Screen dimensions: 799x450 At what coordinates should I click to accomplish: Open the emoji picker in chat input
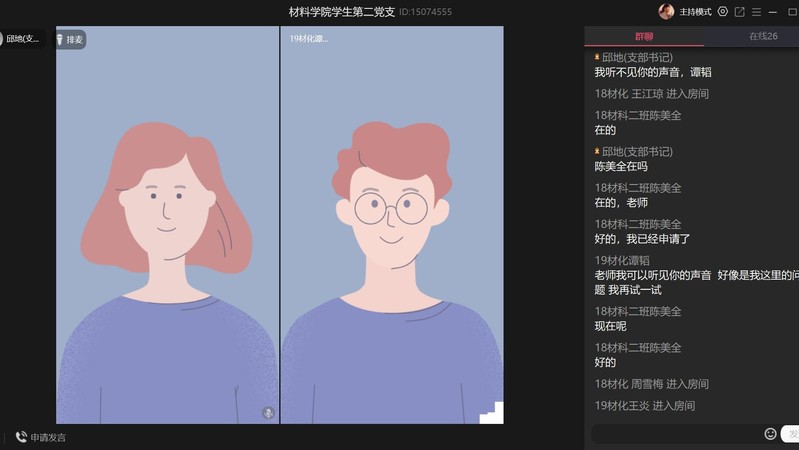tap(770, 434)
